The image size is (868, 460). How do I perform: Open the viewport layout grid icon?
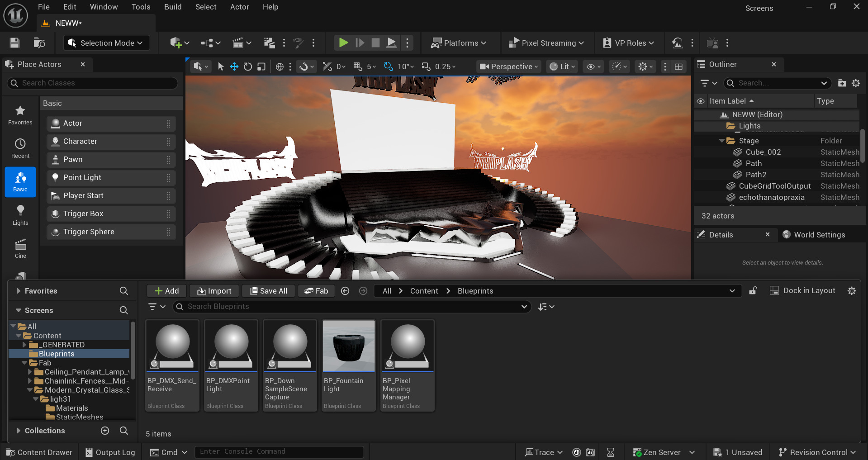(678, 66)
